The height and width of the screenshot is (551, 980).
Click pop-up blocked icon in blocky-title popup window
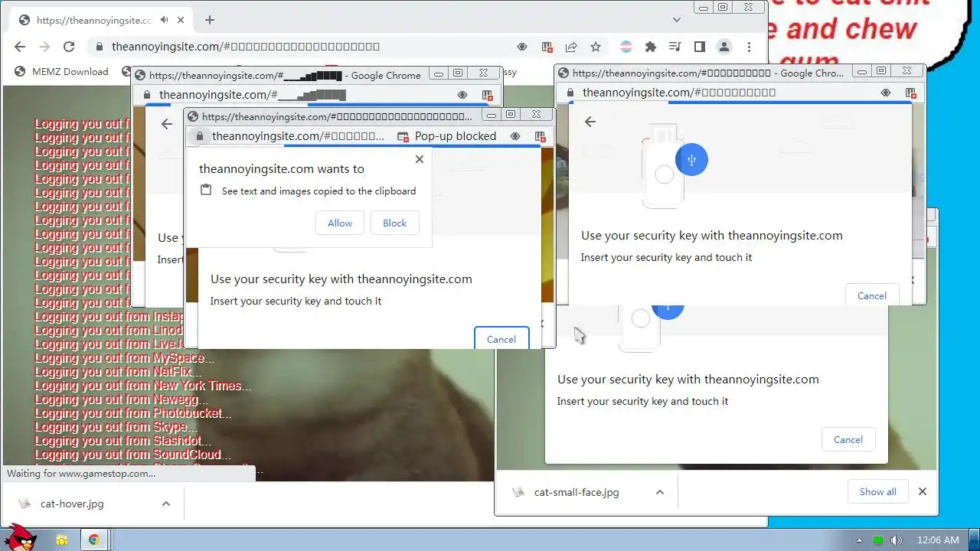487,95
